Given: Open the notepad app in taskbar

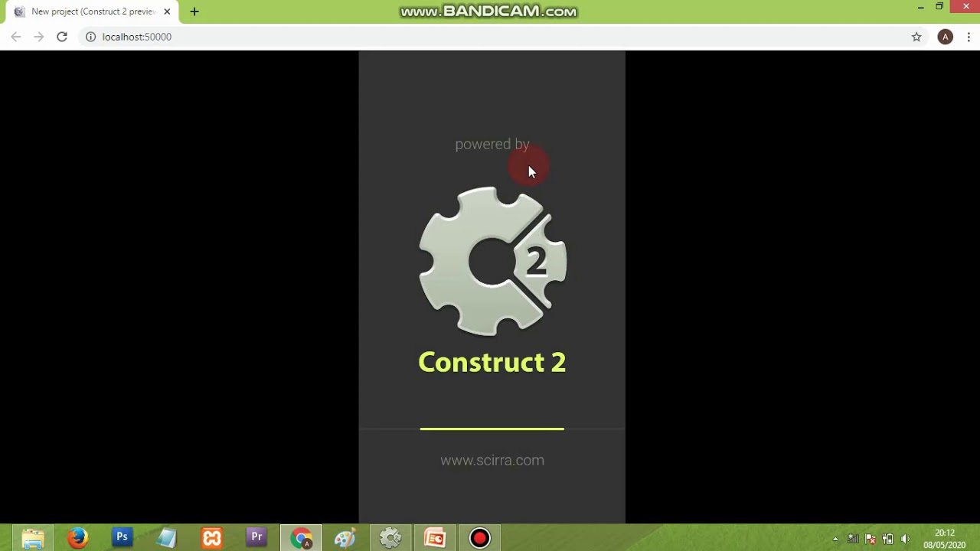Looking at the screenshot, I should point(167,538).
